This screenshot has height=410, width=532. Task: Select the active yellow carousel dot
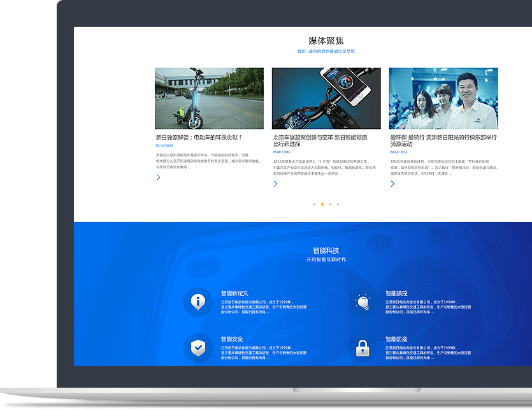click(x=322, y=205)
